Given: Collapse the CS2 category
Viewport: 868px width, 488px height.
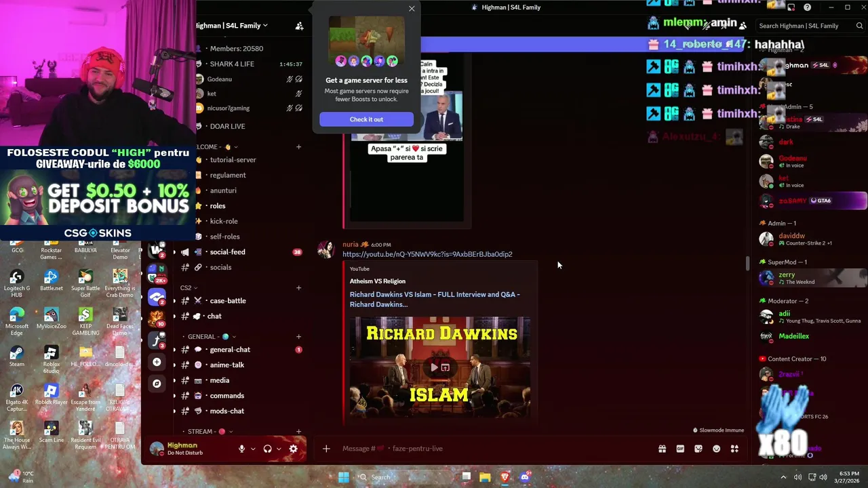Looking at the screenshot, I should (191, 288).
